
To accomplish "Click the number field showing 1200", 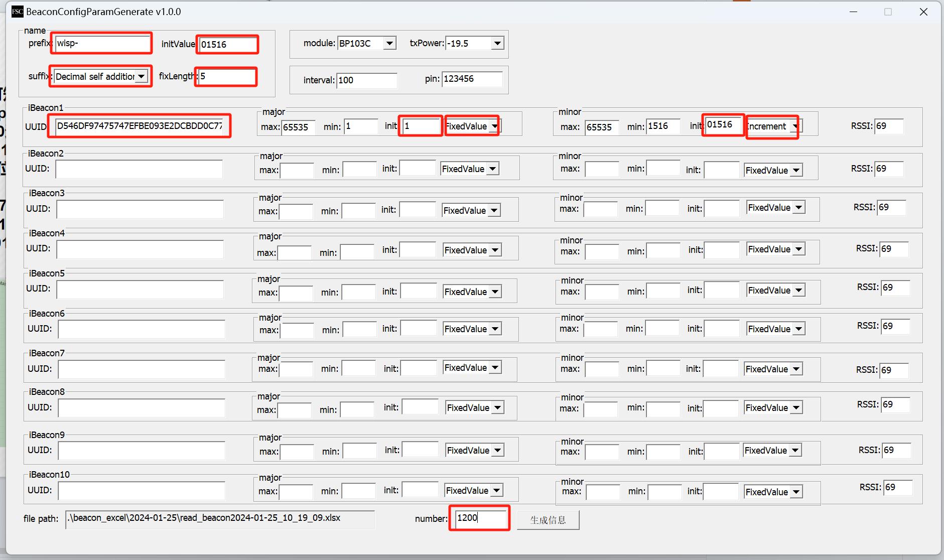I will [481, 518].
